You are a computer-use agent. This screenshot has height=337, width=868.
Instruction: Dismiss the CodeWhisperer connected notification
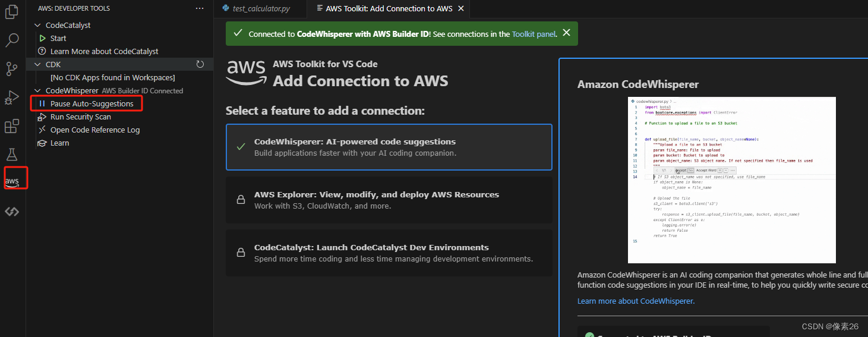pos(567,33)
